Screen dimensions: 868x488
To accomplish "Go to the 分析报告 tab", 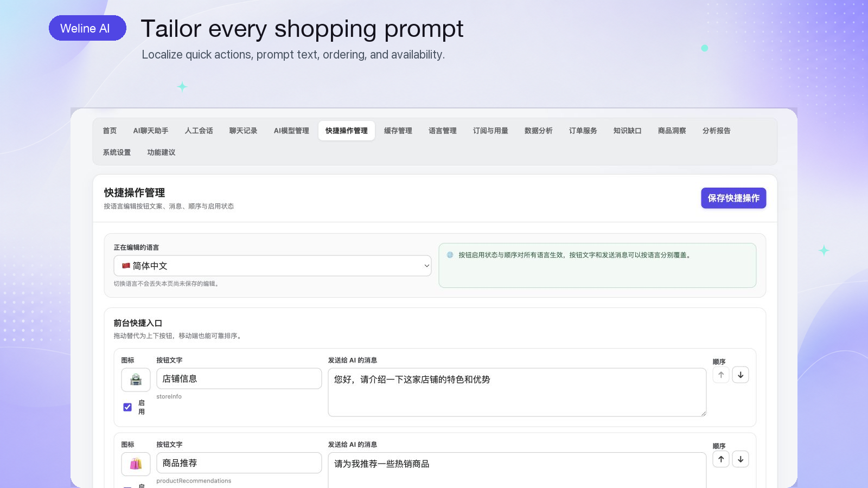I will (x=717, y=131).
